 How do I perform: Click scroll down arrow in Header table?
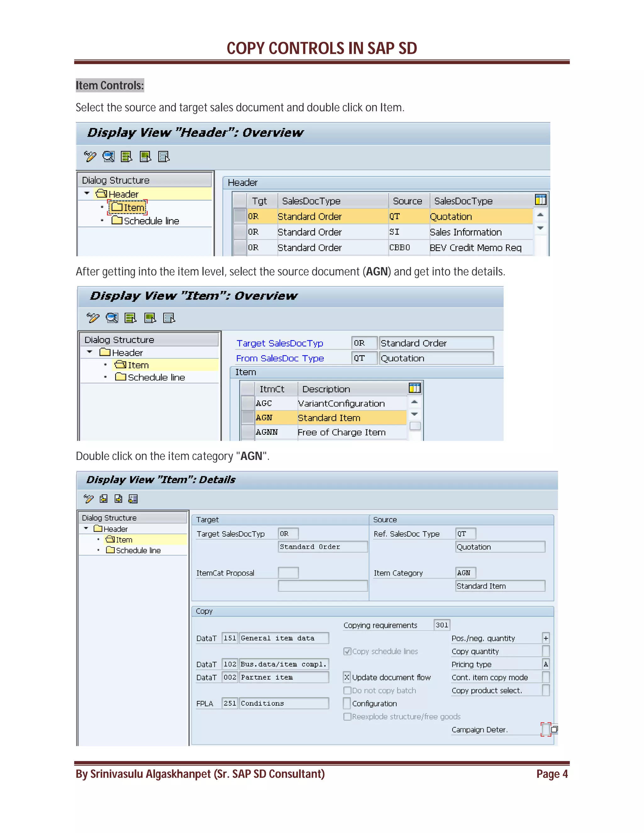pyautogui.click(x=540, y=228)
